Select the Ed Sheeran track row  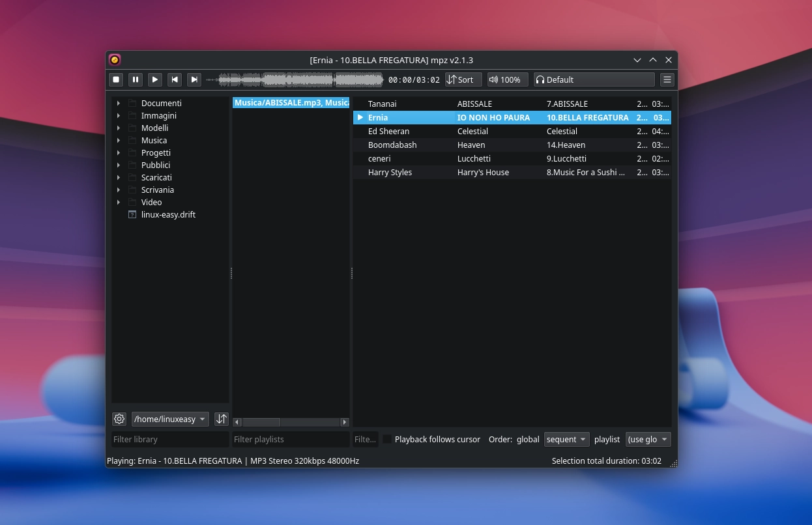click(x=512, y=131)
